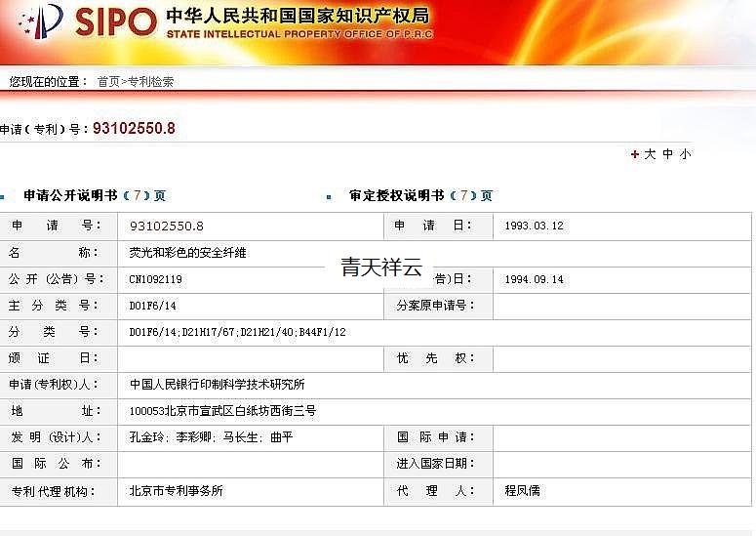Click the 主分类号 field label
This screenshot has width=756, height=536.
pos(54,306)
